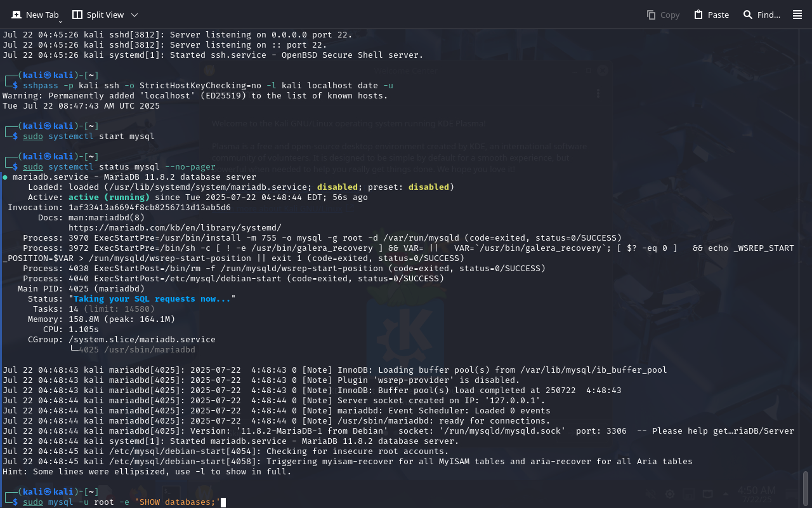Click the terminal vertical scrollbar handle
This screenshot has width=812, height=508.
(x=806, y=488)
